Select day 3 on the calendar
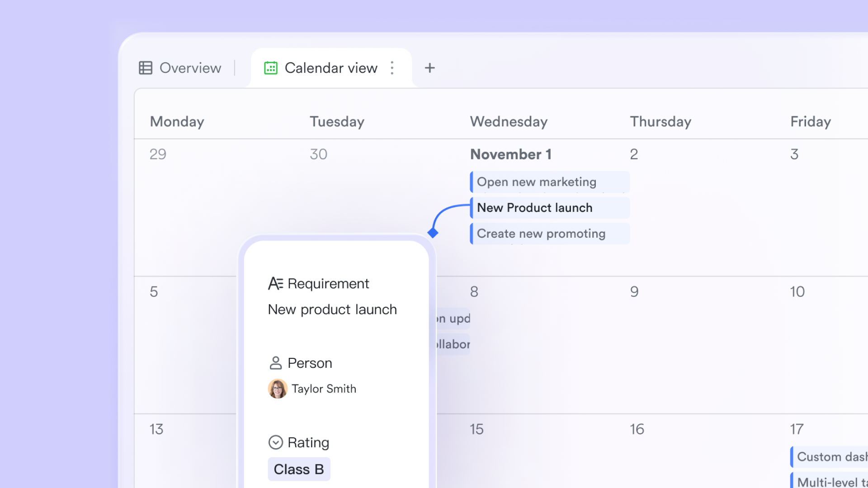This screenshot has width=868, height=488. tap(794, 155)
